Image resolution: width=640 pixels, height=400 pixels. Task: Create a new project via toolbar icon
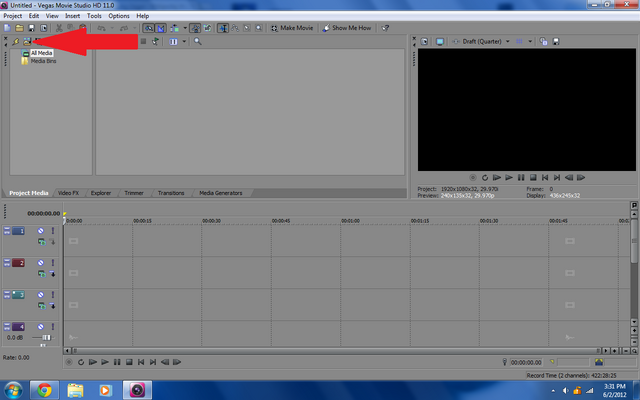7,28
